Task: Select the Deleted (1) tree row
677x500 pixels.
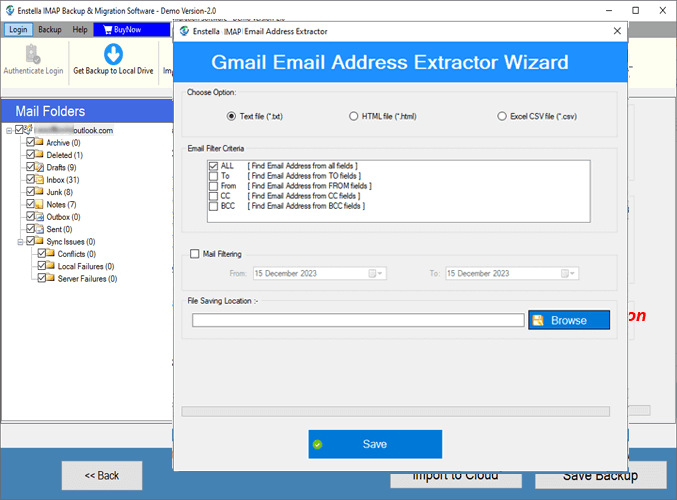Action: pos(64,155)
